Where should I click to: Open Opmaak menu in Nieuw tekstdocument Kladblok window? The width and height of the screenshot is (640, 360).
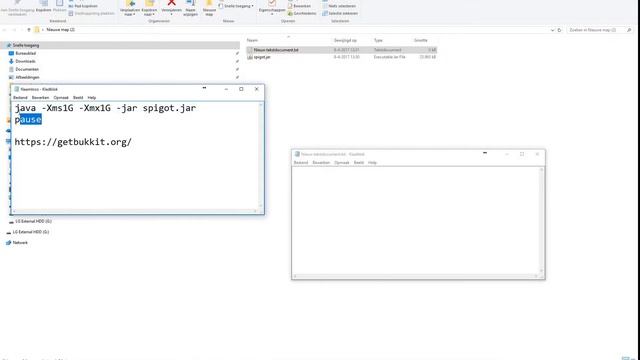coord(342,163)
